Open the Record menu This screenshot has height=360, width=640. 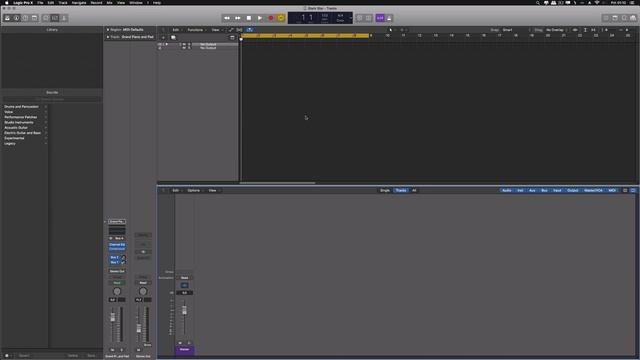(96, 2)
